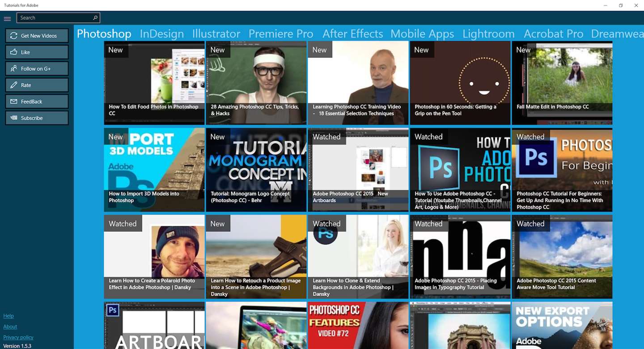The image size is (644, 349).
Task: Open the domed building screenshot thumbnail
Action: coord(460,326)
